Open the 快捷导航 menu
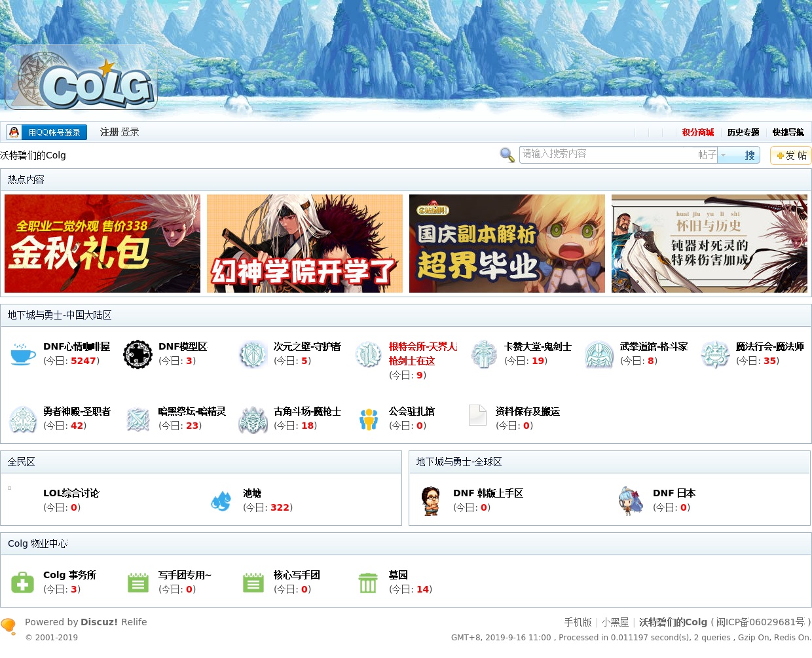This screenshot has width=812, height=658. 788,132
